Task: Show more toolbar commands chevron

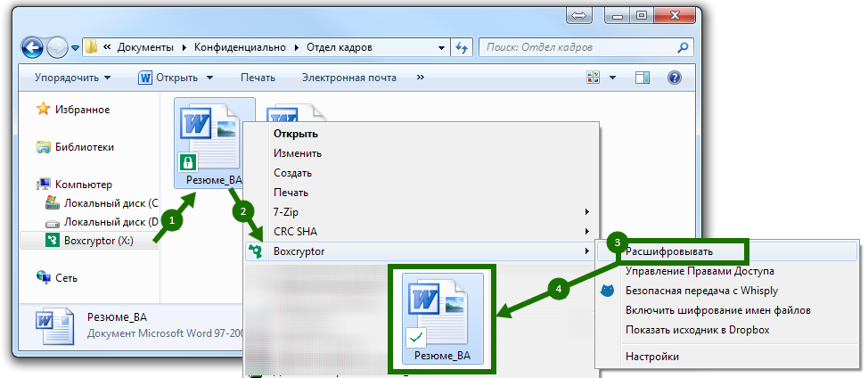Action: [x=420, y=77]
